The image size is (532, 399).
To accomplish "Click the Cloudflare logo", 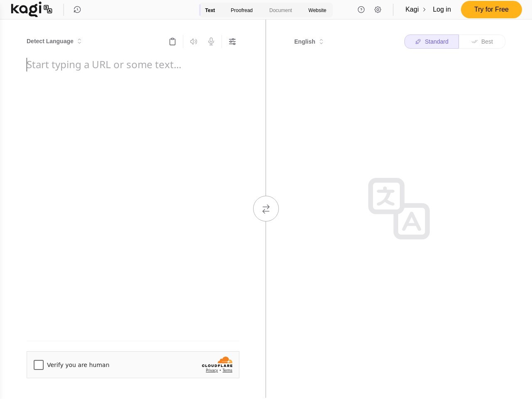I will (217, 362).
